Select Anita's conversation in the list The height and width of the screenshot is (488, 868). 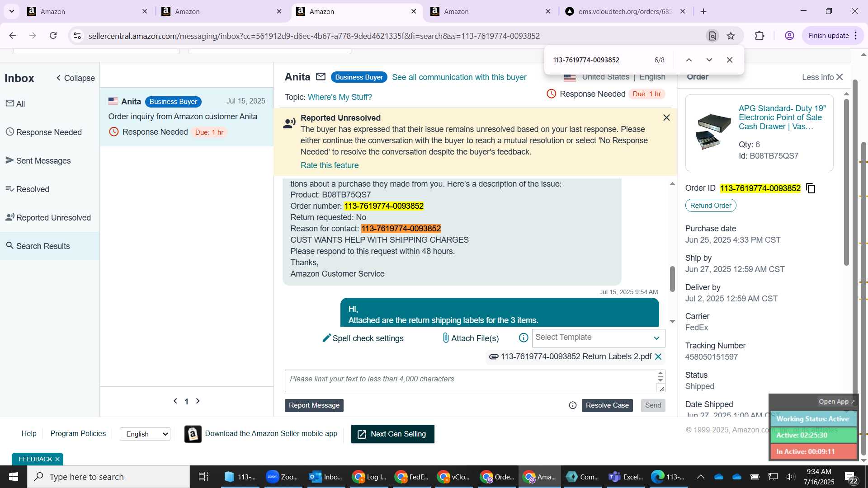pos(187,117)
